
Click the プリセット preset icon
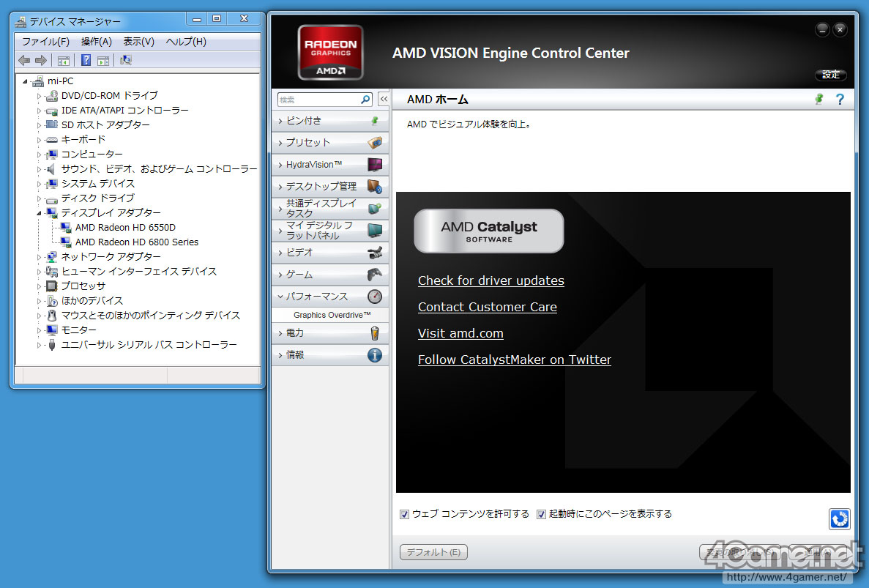point(375,143)
